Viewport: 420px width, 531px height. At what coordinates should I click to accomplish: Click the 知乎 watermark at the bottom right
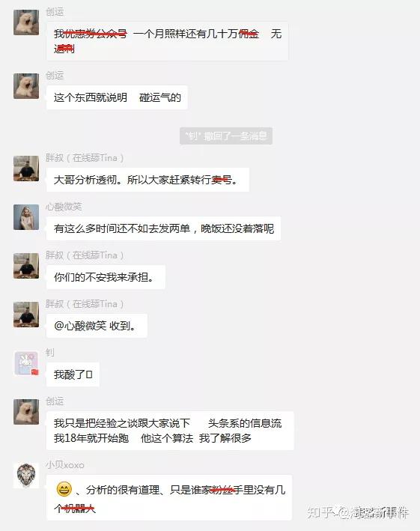(x=358, y=512)
